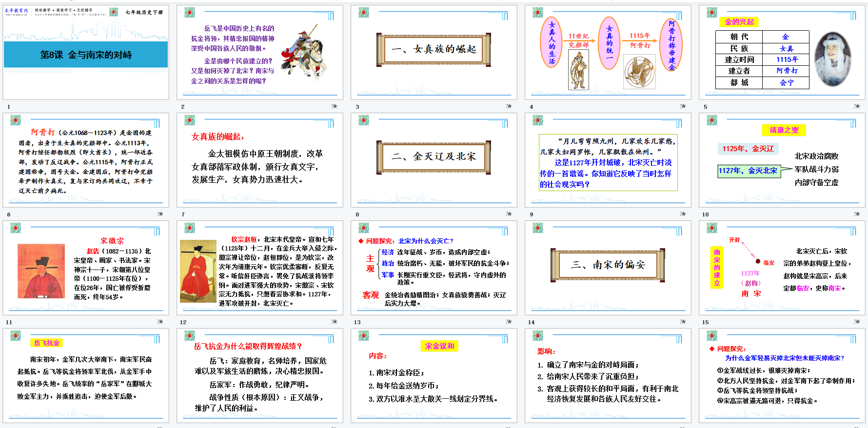Select the 靖康之变 slide
868x428 pixels.
point(782,160)
